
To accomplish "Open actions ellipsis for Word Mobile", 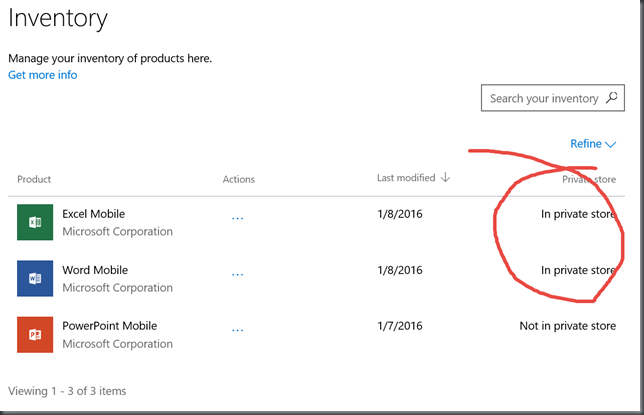I will click(237, 274).
